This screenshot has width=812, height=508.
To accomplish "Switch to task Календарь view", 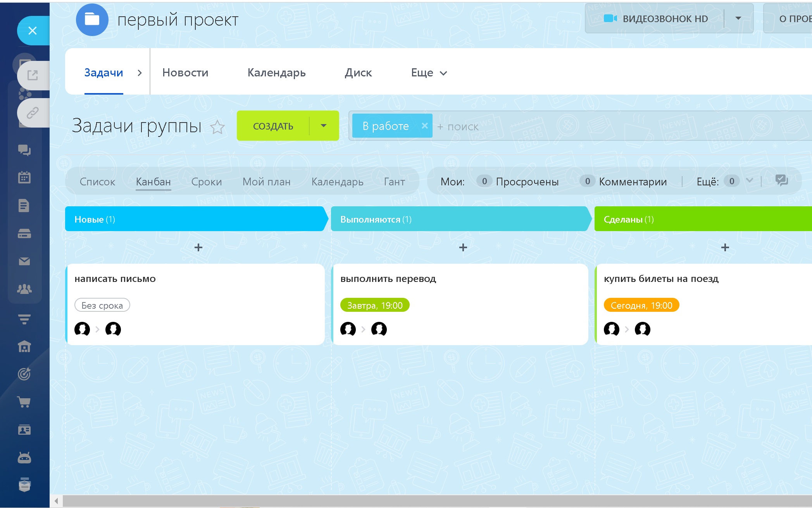I will pos(338,181).
